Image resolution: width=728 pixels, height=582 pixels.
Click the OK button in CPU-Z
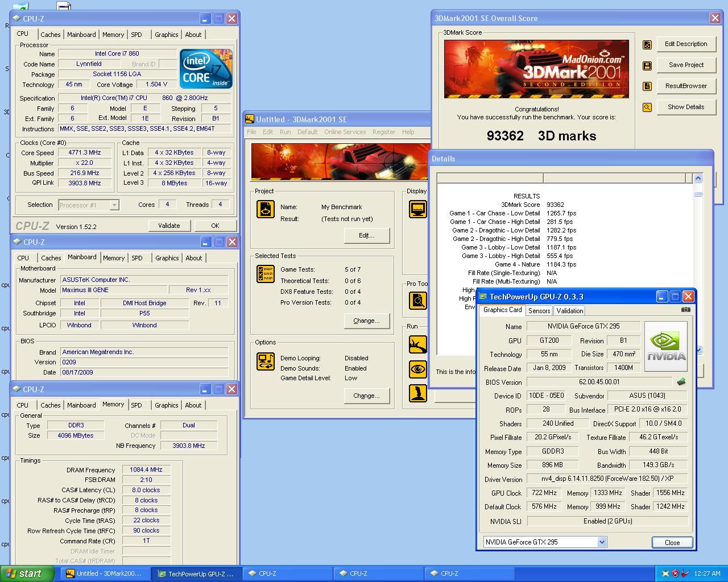[x=215, y=226]
